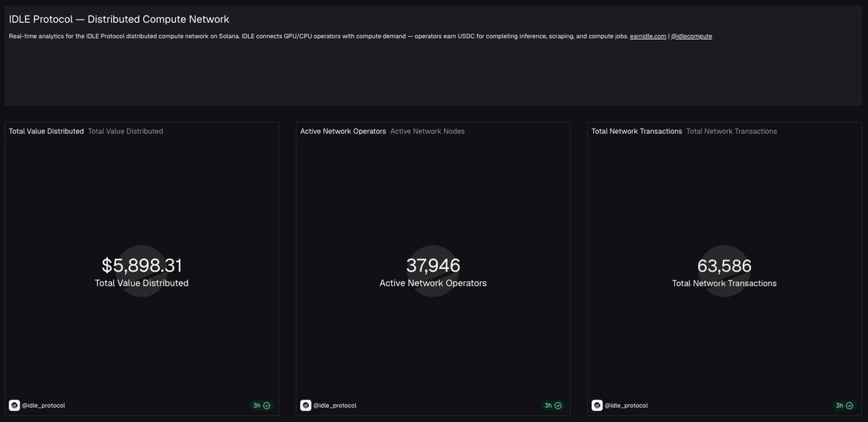868x422 pixels.
Task: Click the grey Active Network Nodes subtitle
Action: (x=427, y=132)
